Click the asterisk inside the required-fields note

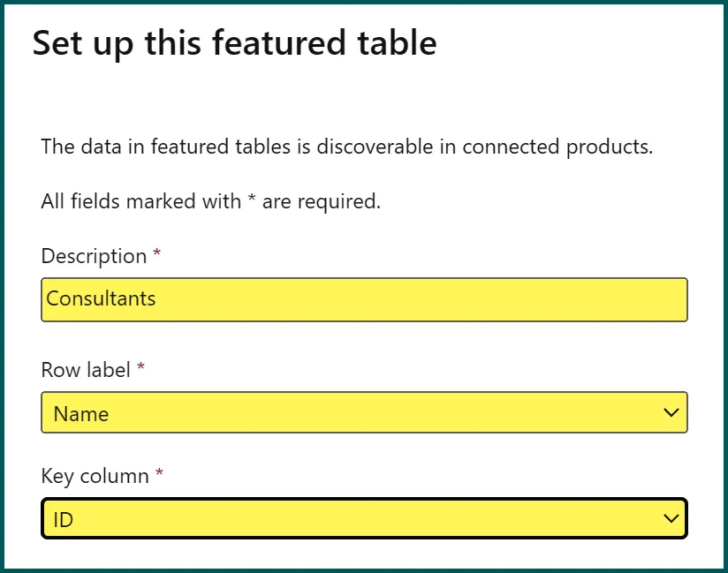[x=251, y=200]
